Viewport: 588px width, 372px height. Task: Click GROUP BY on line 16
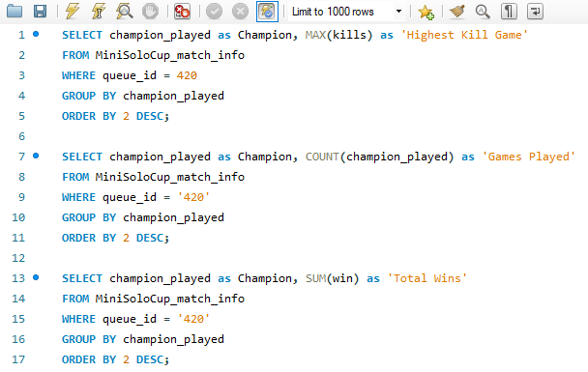tap(89, 339)
